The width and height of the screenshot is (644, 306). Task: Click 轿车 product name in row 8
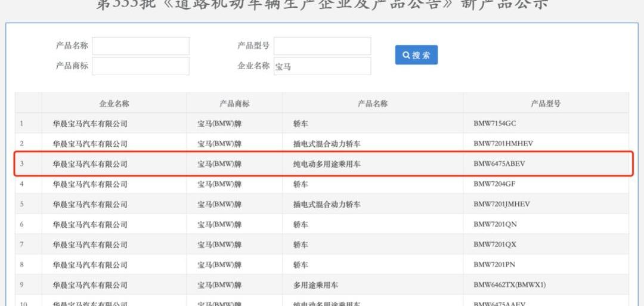[301, 265]
